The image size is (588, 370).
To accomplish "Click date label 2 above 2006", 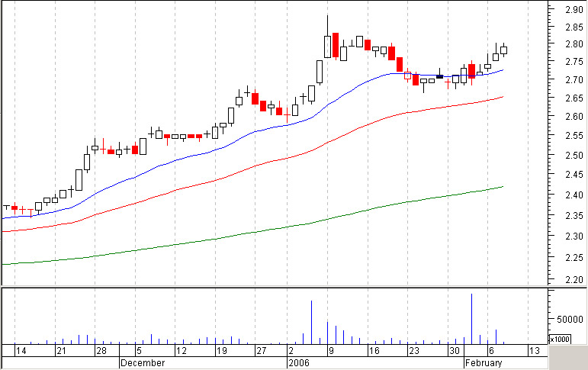I will pos(291,351).
